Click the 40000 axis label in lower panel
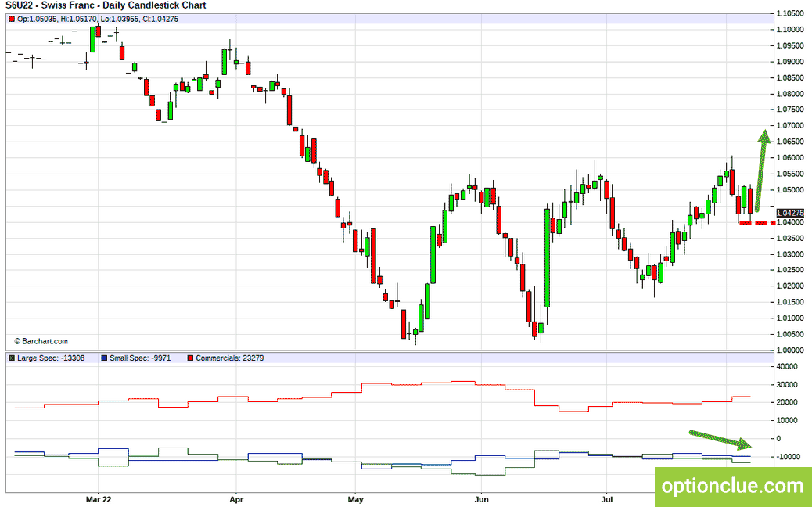This screenshot has width=812, height=507. [x=787, y=367]
